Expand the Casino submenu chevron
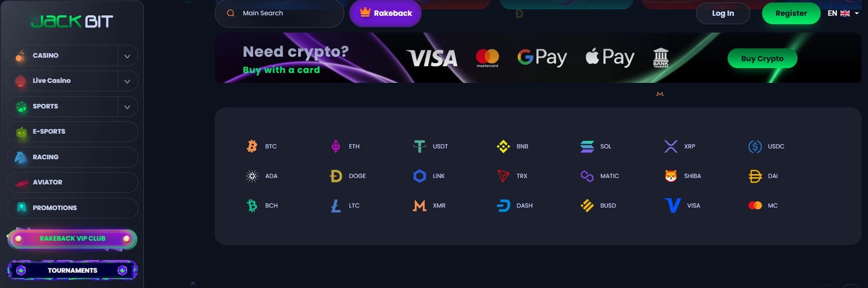The width and height of the screenshot is (868, 288). click(x=127, y=56)
